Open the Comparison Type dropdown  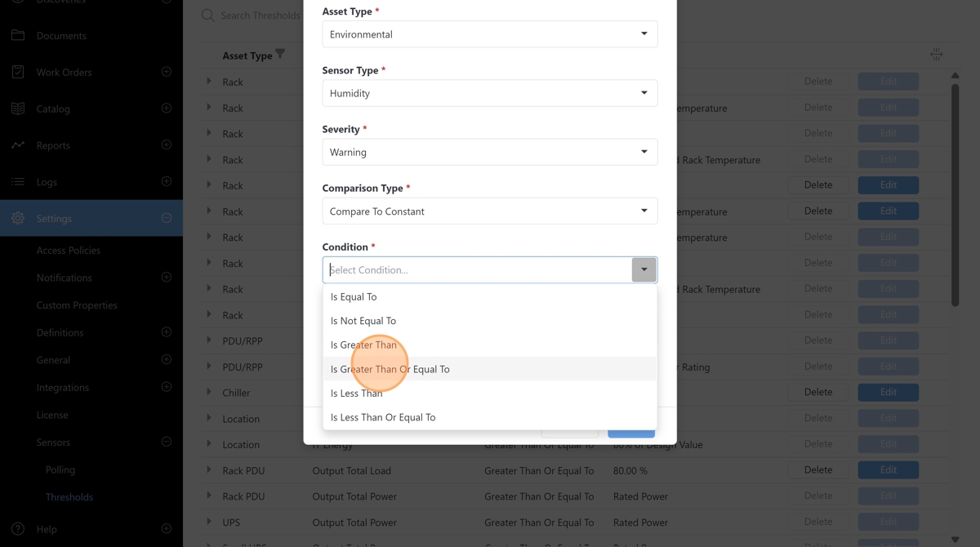click(489, 211)
